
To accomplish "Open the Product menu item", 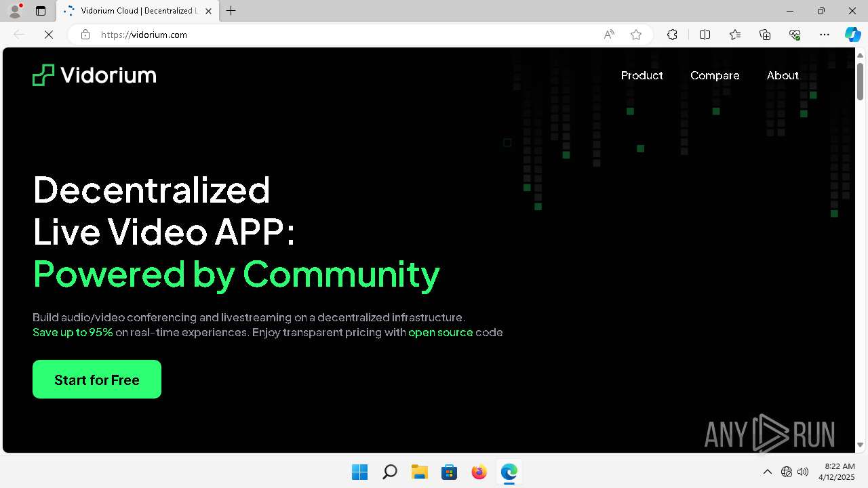I will (642, 75).
